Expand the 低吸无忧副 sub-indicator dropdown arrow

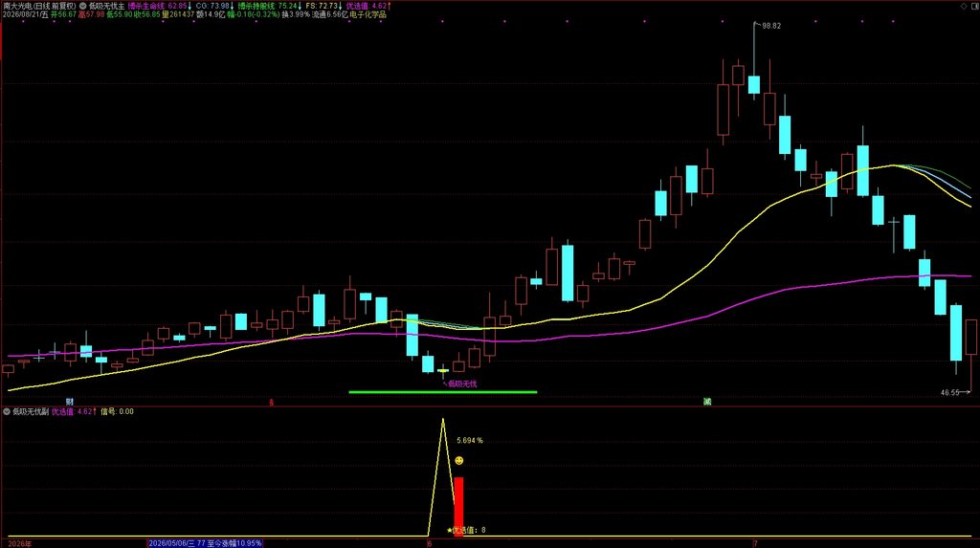pyautogui.click(x=7, y=412)
